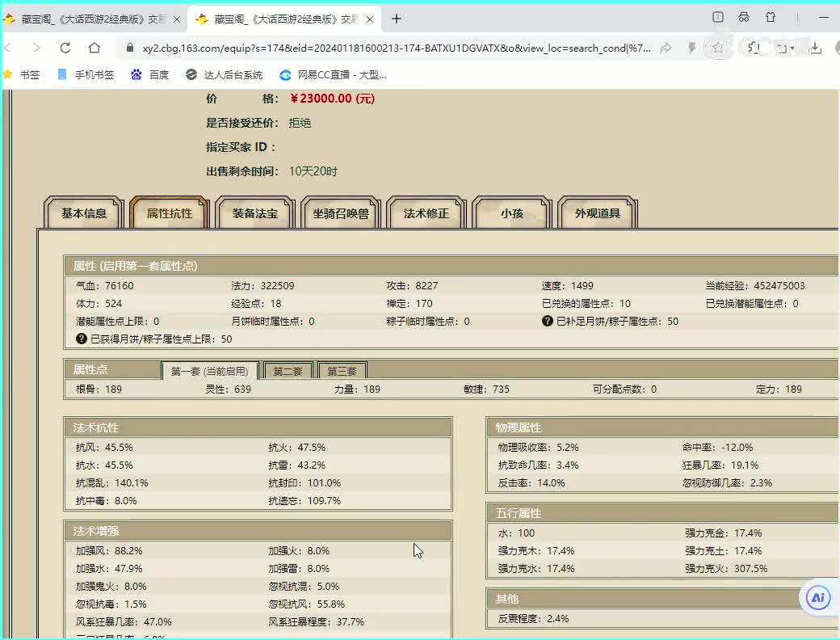Click the 物理属性 section header
This screenshot has width=840, height=640.
tap(662, 427)
